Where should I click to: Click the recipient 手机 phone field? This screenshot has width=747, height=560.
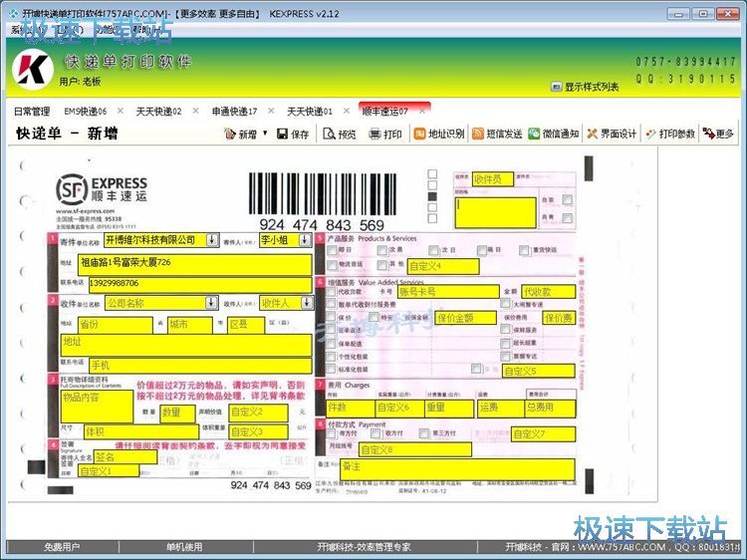click(200, 366)
